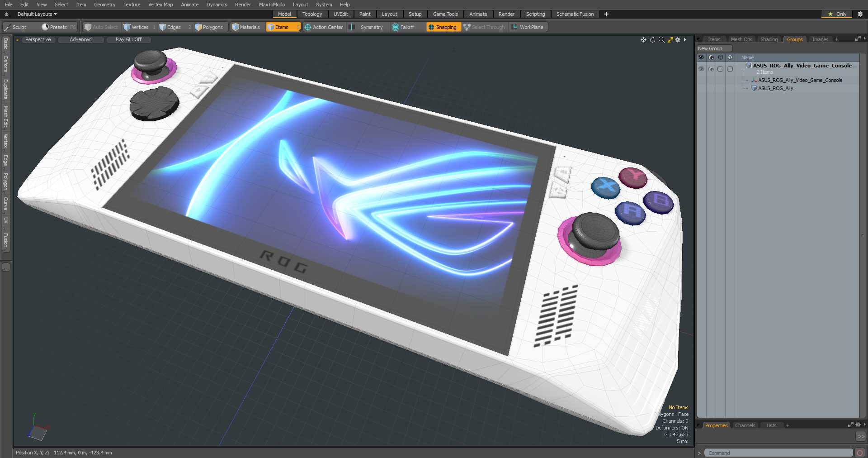The image size is (868, 458).
Task: Expand the Properties panel with the arrows icon
Action: 850,425
